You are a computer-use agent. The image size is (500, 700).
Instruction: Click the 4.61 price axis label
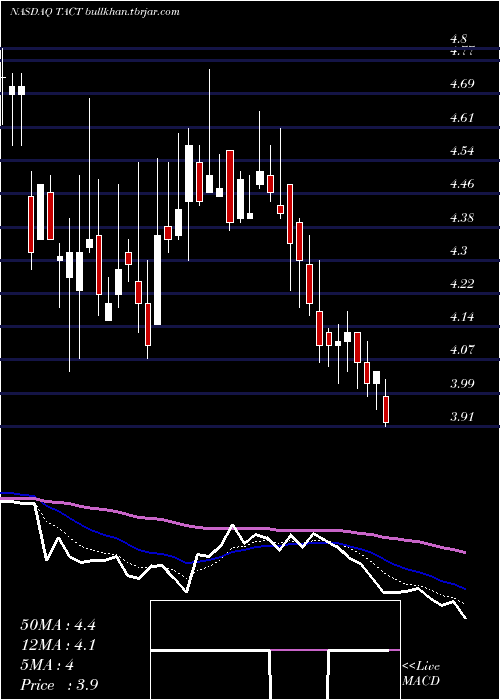tap(462, 117)
